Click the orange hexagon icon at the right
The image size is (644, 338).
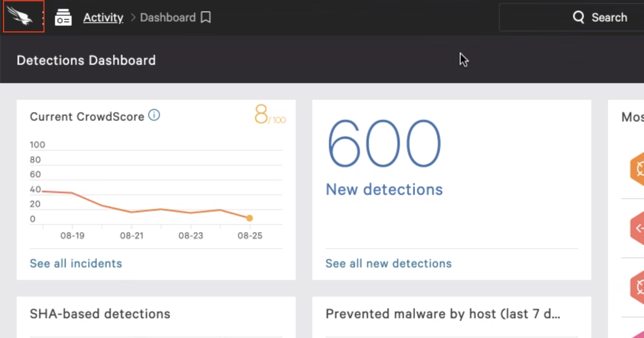(x=638, y=169)
